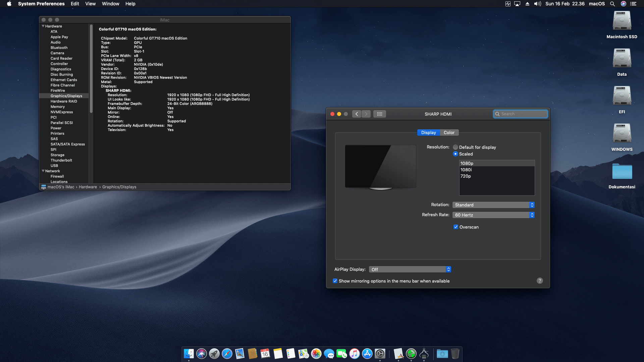
Task: Collapse the Hardware tree section
Action: tap(43, 26)
